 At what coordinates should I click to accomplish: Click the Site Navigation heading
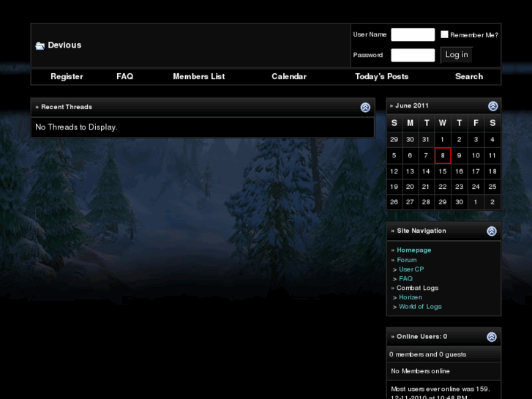coord(422,231)
